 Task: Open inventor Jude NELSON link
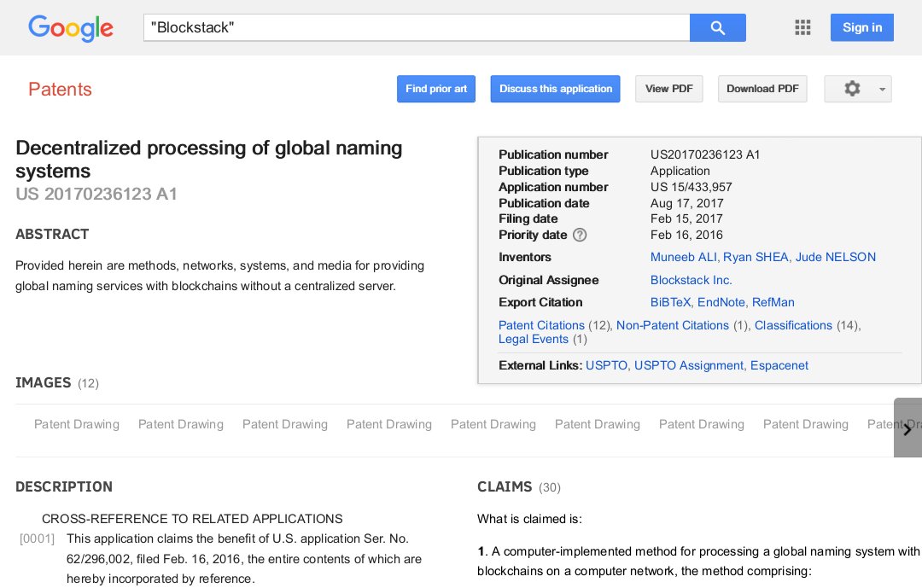pyautogui.click(x=836, y=257)
